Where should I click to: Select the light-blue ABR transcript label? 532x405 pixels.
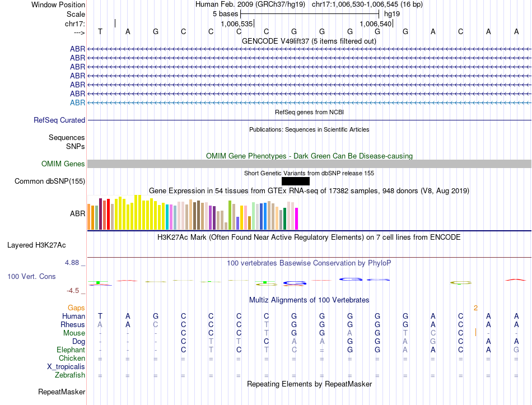[77, 103]
